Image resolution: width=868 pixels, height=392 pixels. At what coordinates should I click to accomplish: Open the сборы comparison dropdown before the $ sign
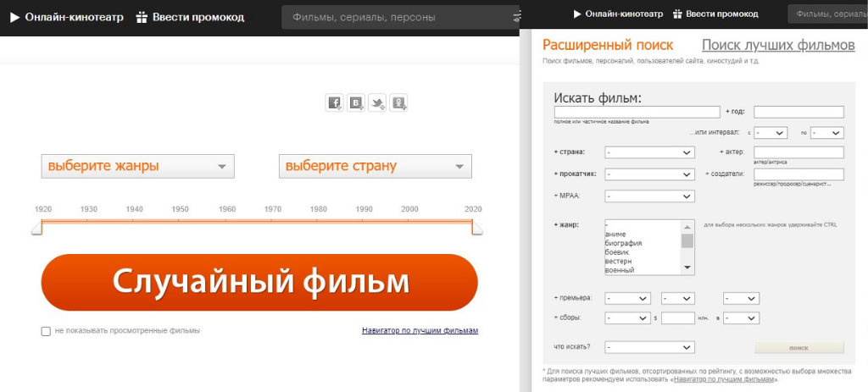click(627, 318)
